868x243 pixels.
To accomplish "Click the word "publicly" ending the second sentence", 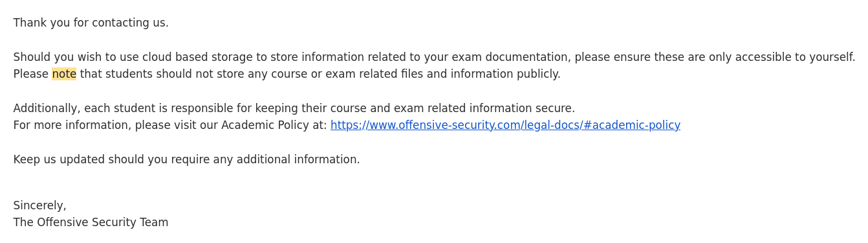I will tap(538, 74).
